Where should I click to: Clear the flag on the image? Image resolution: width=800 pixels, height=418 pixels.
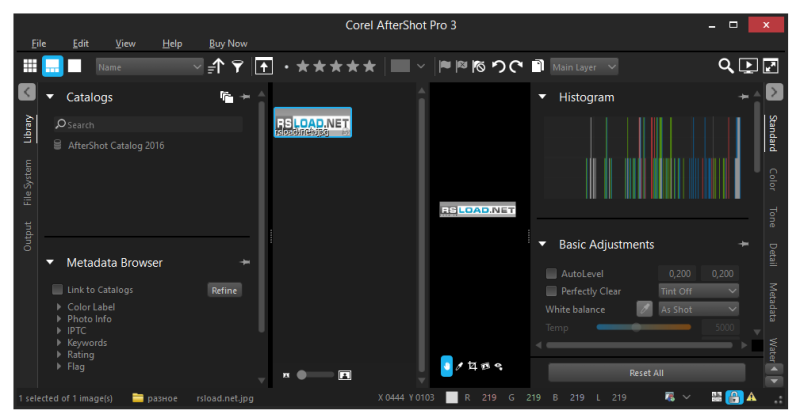coord(479,66)
